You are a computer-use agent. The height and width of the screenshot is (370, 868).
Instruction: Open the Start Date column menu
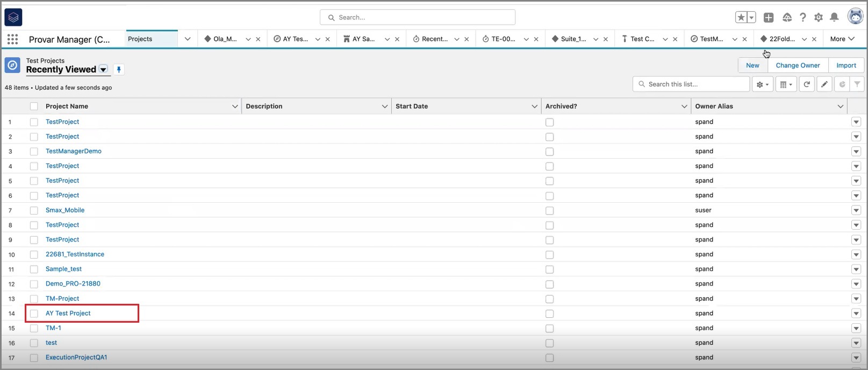(534, 106)
